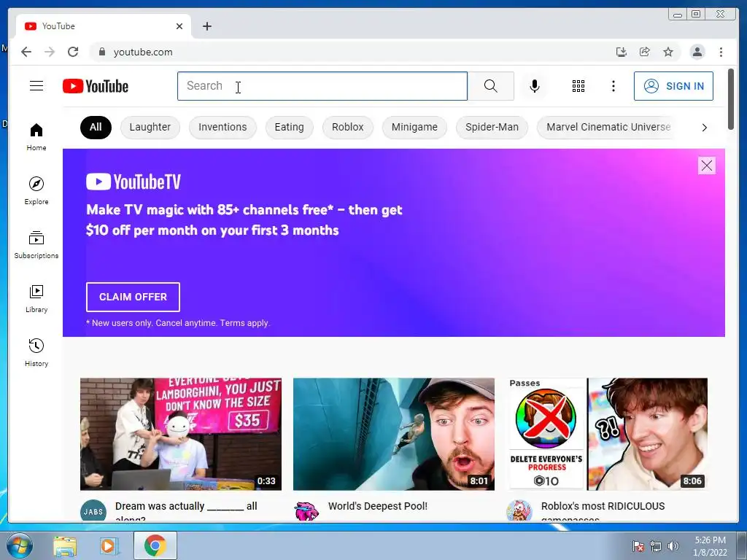Image resolution: width=747 pixels, height=560 pixels.
Task: Open a new Chrome tab
Action: coord(206,26)
